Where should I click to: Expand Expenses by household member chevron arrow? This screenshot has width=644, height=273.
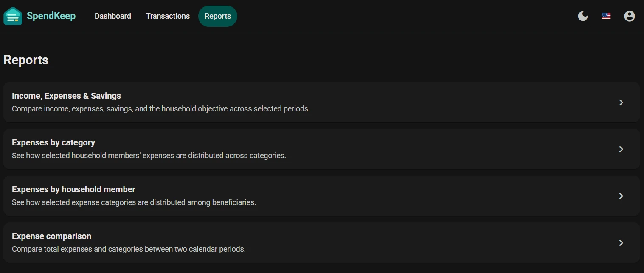pos(621,196)
